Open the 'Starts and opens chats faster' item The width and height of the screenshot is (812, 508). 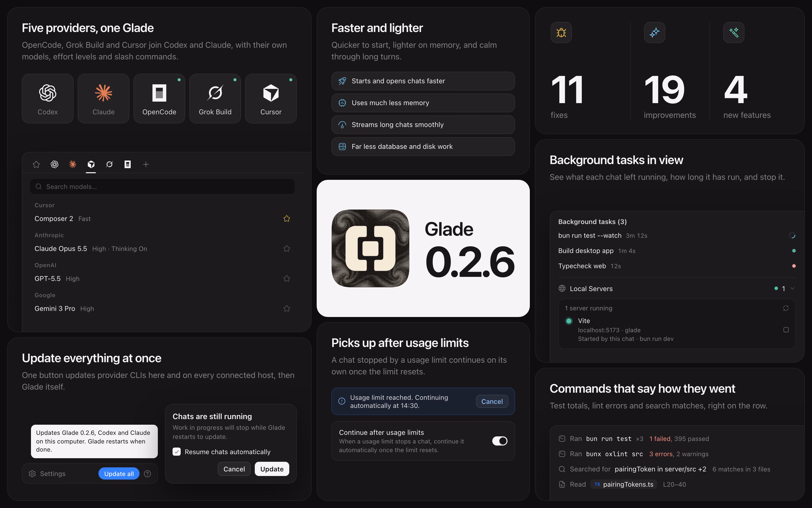(423, 81)
